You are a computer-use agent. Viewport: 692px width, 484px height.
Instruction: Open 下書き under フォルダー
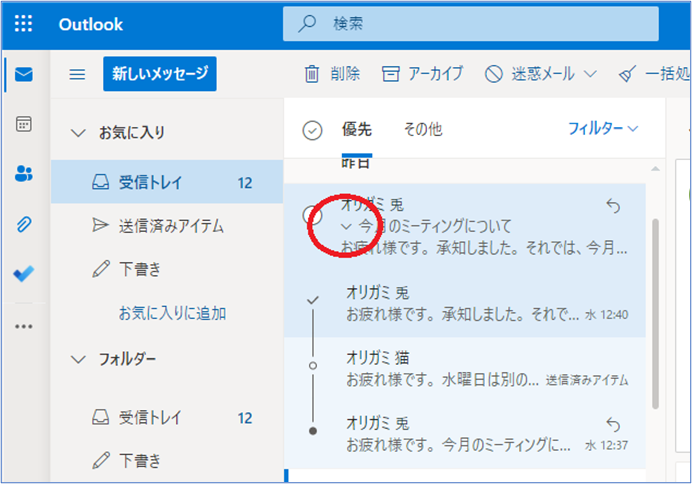[x=167, y=461]
